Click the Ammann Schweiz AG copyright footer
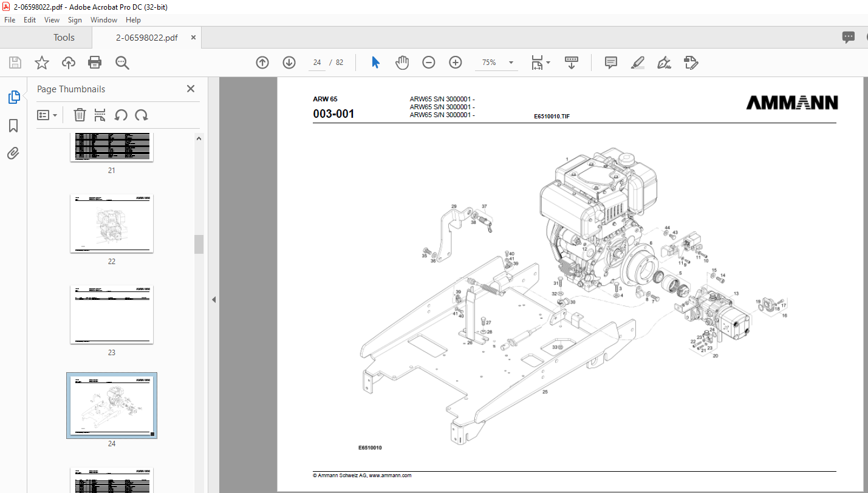Viewport: 868px width, 493px height. click(362, 475)
